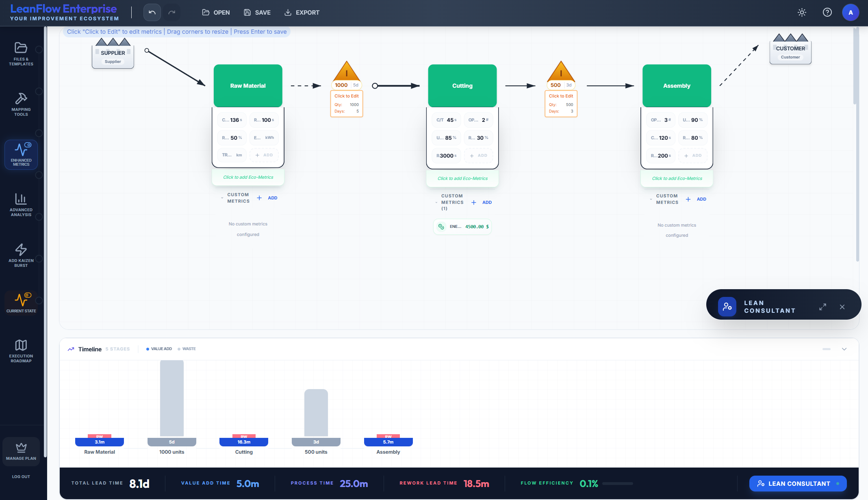868x500 pixels.
Task: Select the Add Kaizen Burst tool
Action: click(21, 255)
